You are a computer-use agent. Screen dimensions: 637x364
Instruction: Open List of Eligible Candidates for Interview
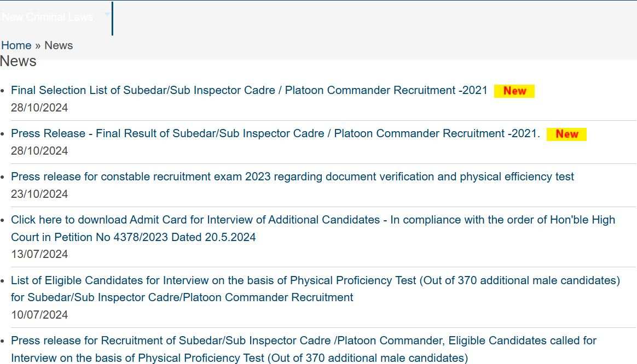pyautogui.click(x=315, y=280)
